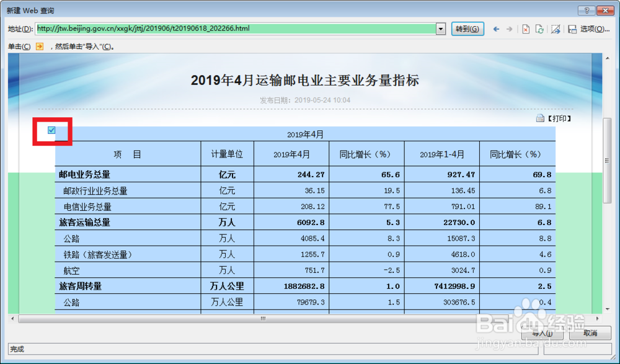Click the 取消 cancel button
The image size is (620, 364).
(590, 333)
